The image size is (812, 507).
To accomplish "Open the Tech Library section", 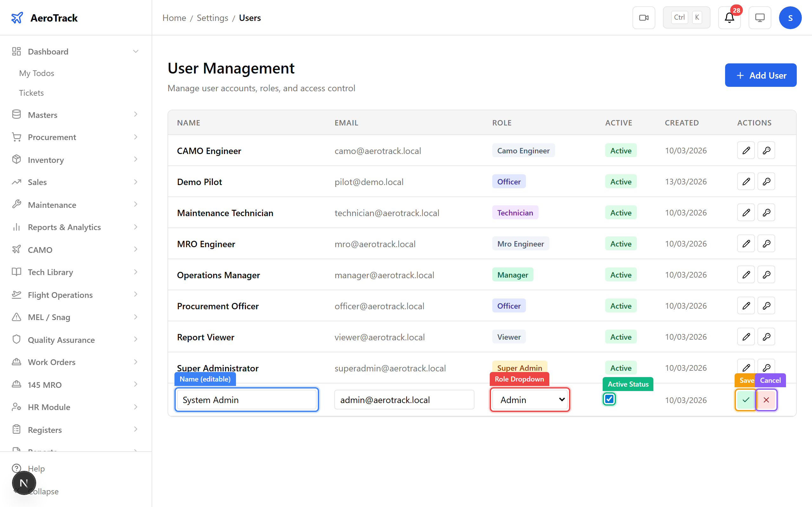I will click(x=50, y=272).
